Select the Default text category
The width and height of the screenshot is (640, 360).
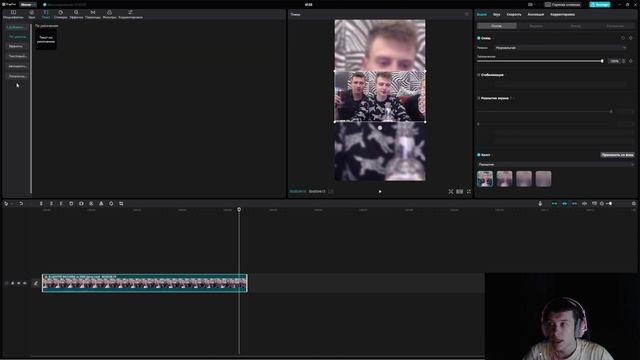pyautogui.click(x=18, y=37)
